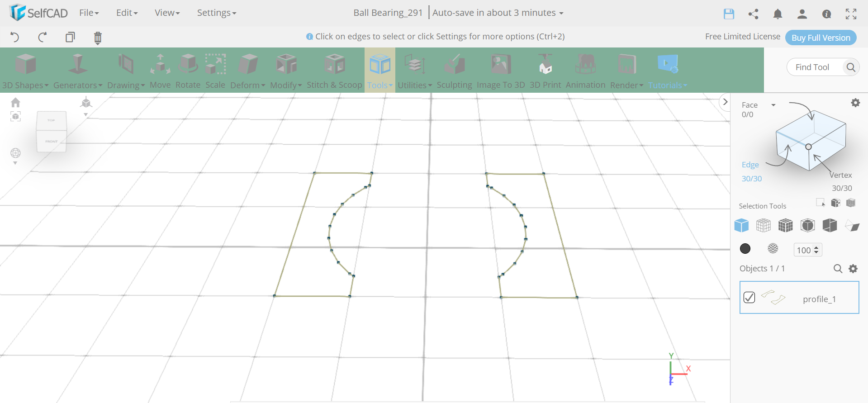Open the Objects list settings gear
868x403 pixels.
tap(853, 269)
